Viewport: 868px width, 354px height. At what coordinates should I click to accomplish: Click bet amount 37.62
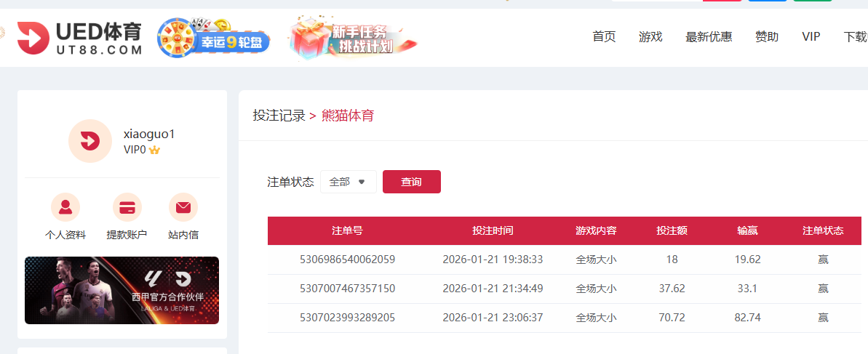pos(672,289)
